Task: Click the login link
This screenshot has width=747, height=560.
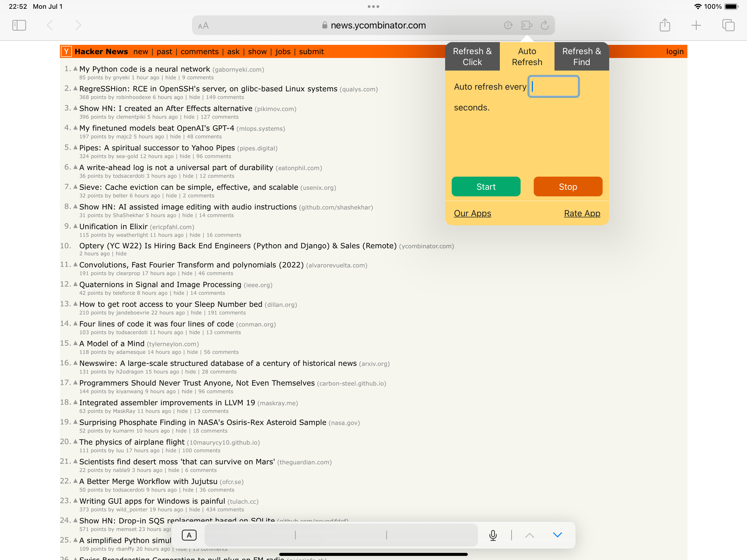Action: click(x=675, y=52)
